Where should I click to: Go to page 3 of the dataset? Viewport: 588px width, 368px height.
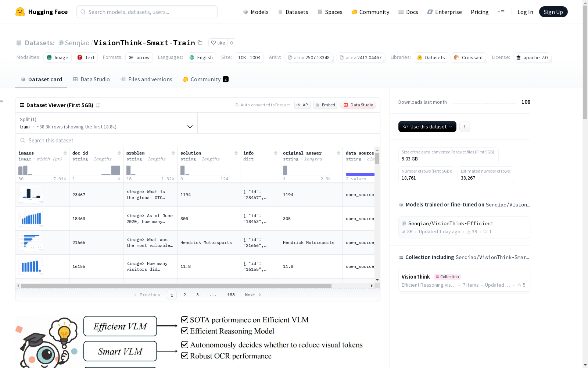point(197,295)
